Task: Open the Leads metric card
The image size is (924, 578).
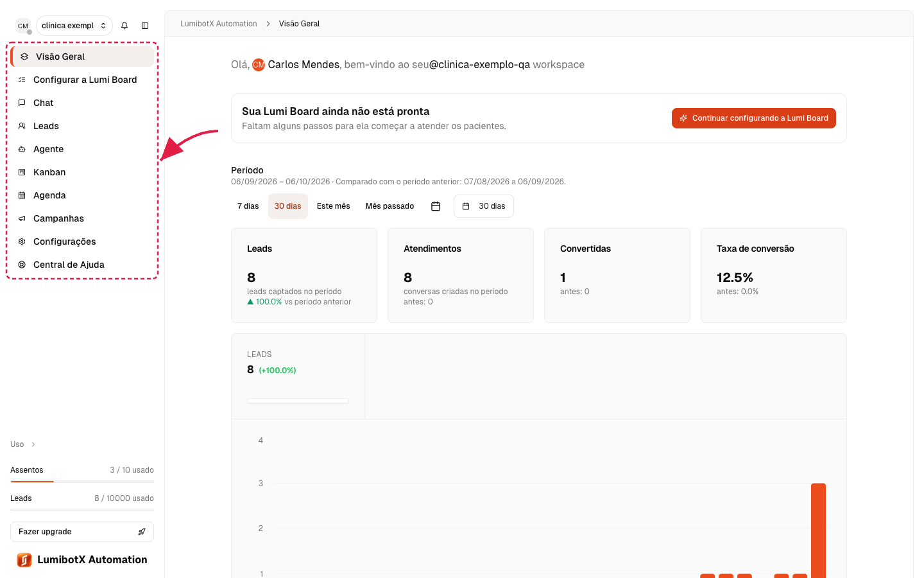Action: [x=304, y=276]
